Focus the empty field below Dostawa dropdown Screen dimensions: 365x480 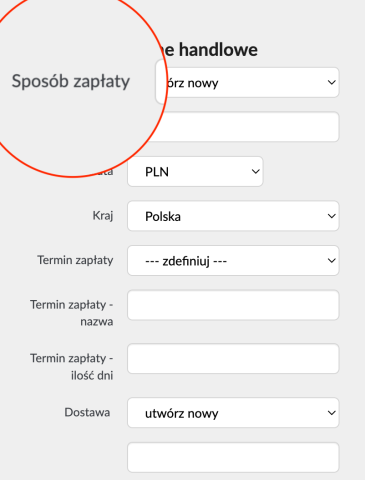click(233, 458)
